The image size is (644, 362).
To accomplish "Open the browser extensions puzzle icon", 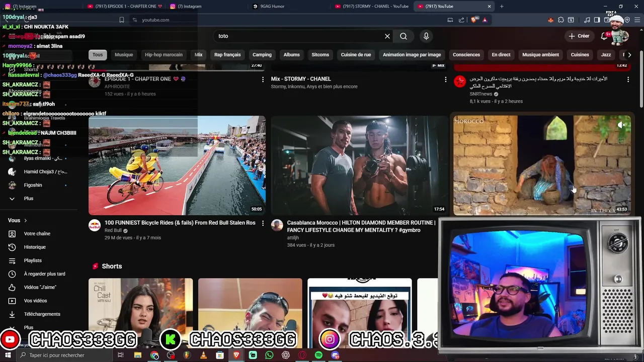I will click(x=561, y=20).
